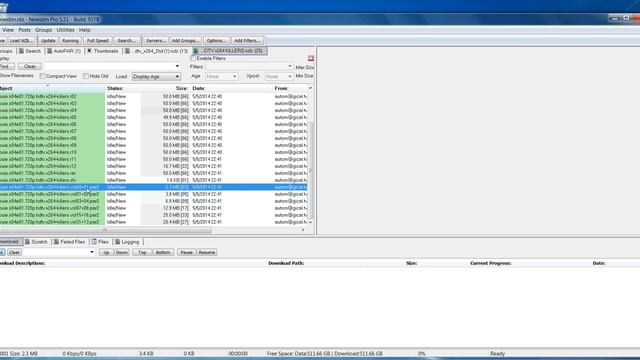This screenshot has height=360, width=640.
Task: Click the Clear button next to Find
Action: coord(30,66)
